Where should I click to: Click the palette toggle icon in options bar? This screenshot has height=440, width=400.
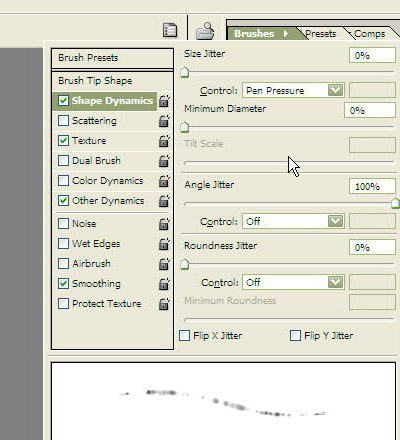170,30
